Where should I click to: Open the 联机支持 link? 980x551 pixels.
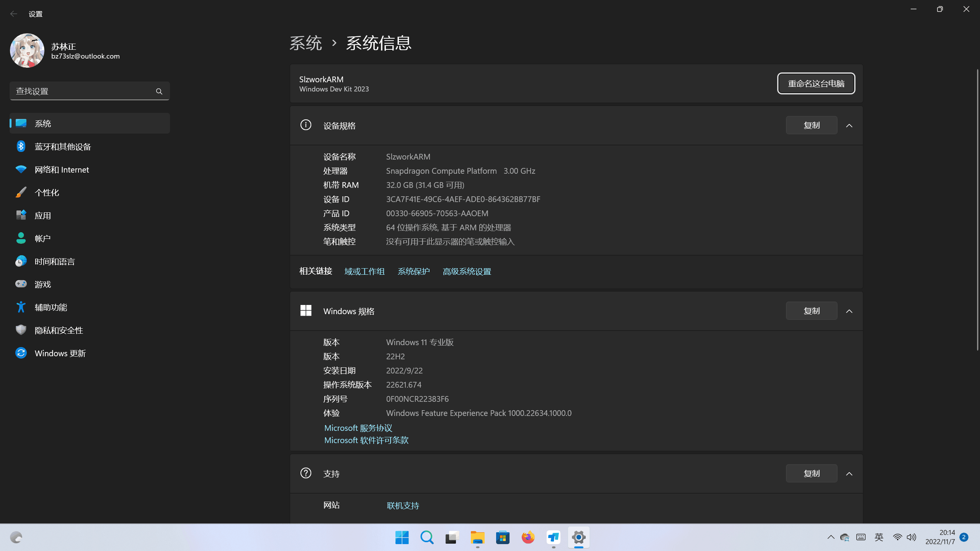pos(403,505)
